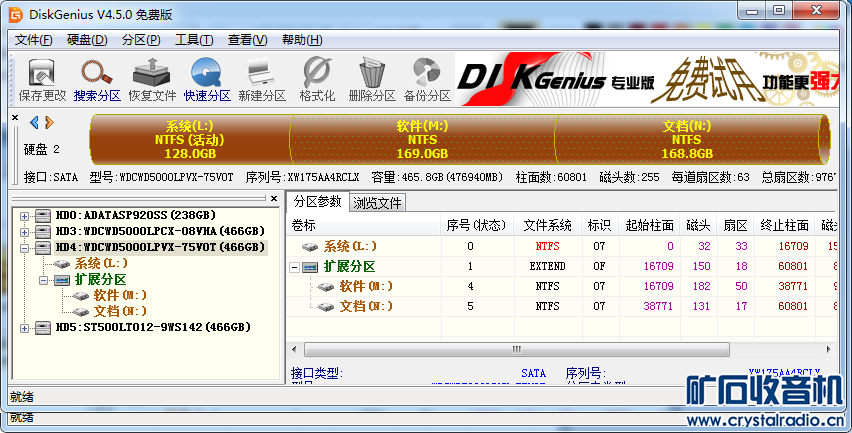852x433 pixels.
Task: Switch to the 分区参数 tab
Action: coord(317,202)
